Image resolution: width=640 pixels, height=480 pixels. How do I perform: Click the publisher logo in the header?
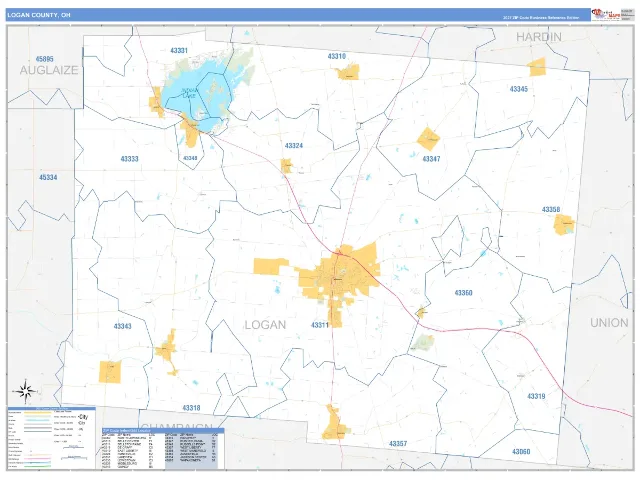coord(606,14)
